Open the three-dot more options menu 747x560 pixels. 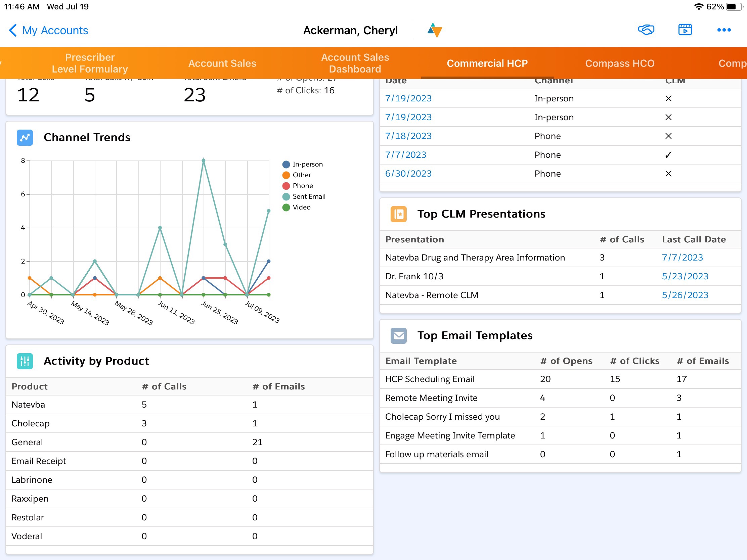(x=724, y=30)
